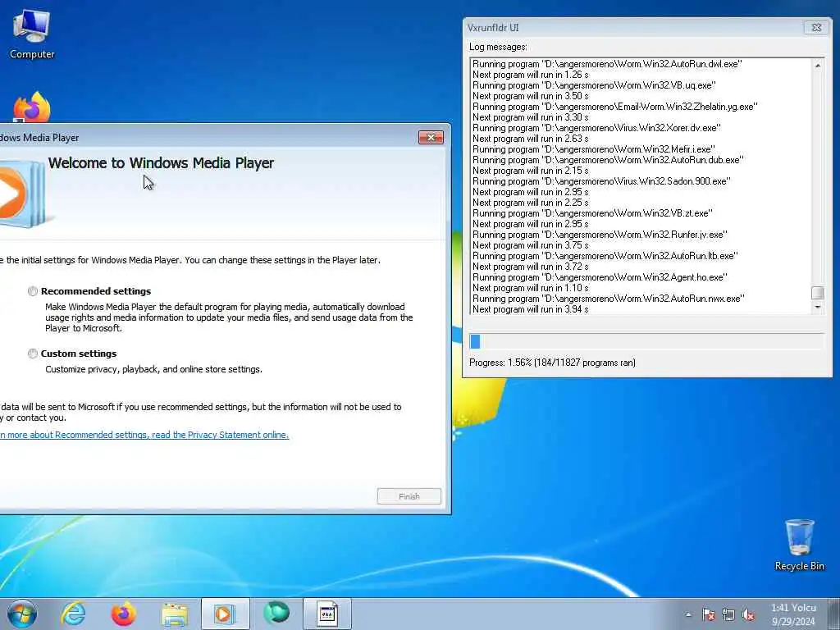Viewport: 840px width, 630px height.
Task: Select log line 'Worm.Win32.Agent.ho.exe'
Action: click(x=600, y=277)
